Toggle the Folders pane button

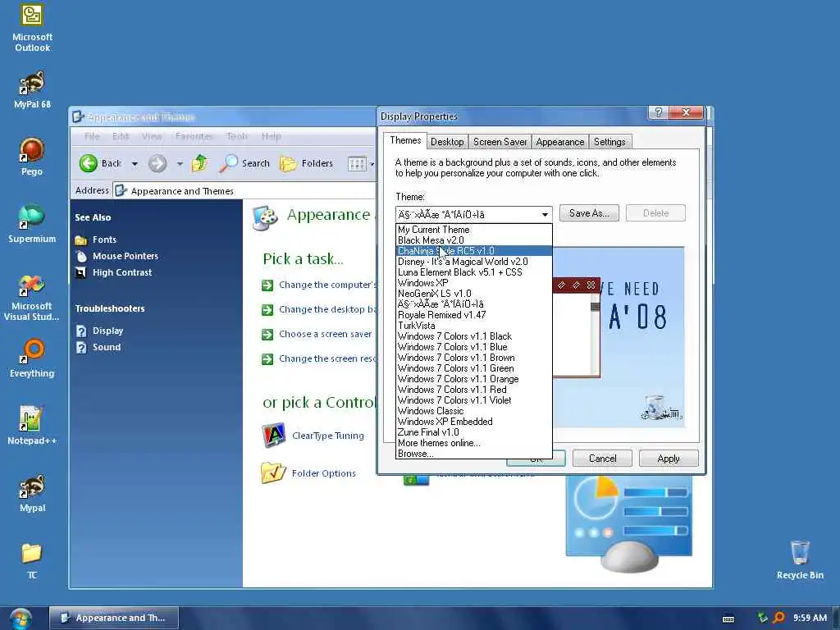pos(307,163)
